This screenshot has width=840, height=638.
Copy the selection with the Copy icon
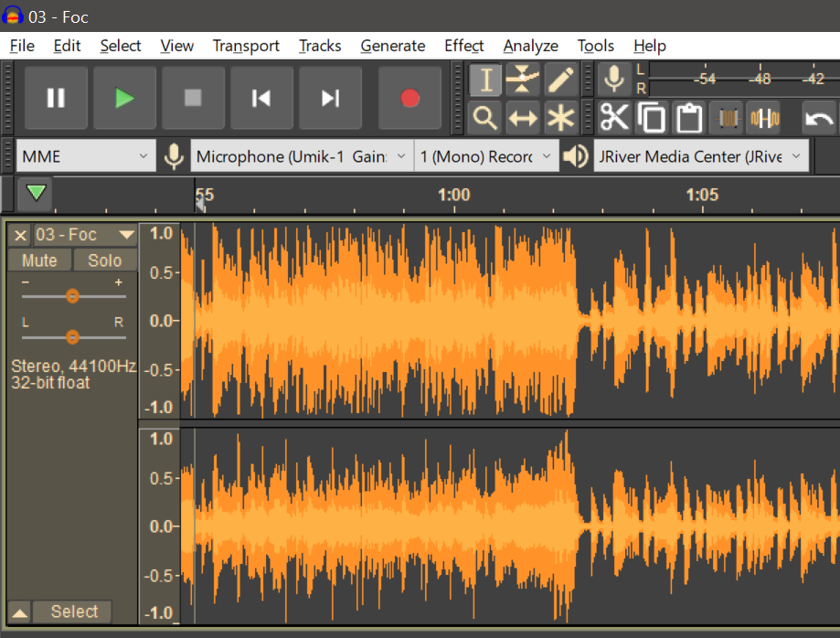point(652,117)
